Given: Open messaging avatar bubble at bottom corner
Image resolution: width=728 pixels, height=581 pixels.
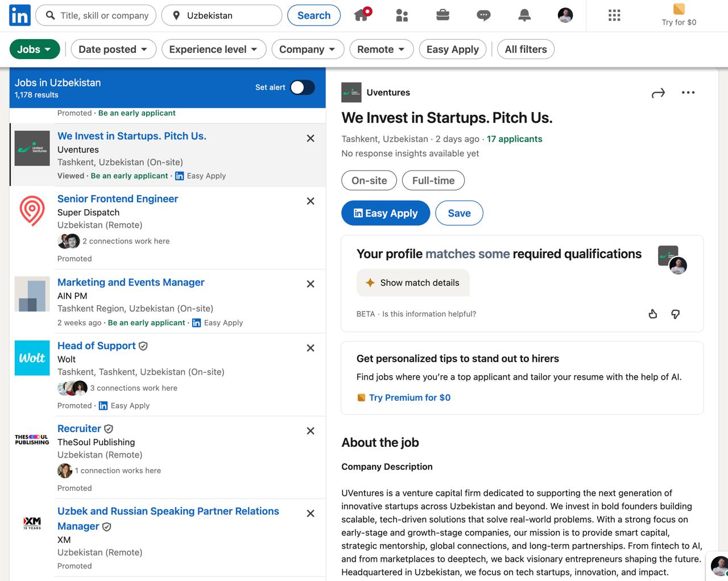Looking at the screenshot, I should coord(719,566).
